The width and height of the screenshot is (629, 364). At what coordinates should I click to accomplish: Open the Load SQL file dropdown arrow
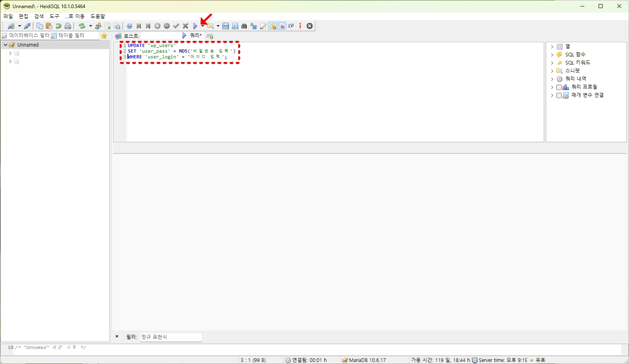click(x=218, y=26)
